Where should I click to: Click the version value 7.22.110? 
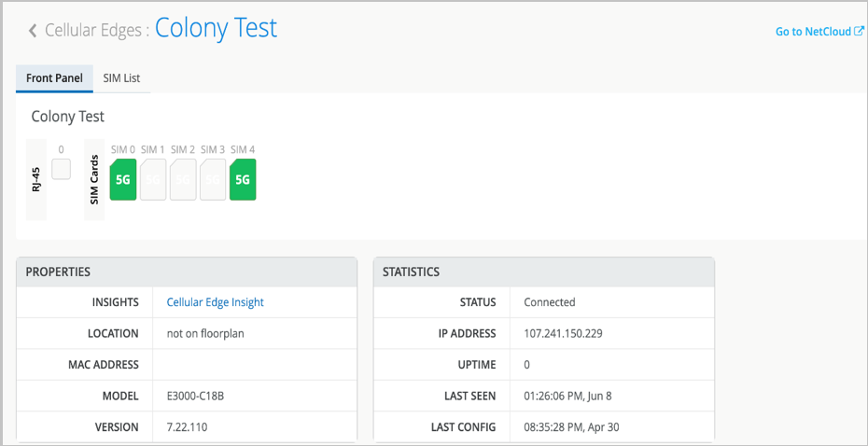pos(185,427)
